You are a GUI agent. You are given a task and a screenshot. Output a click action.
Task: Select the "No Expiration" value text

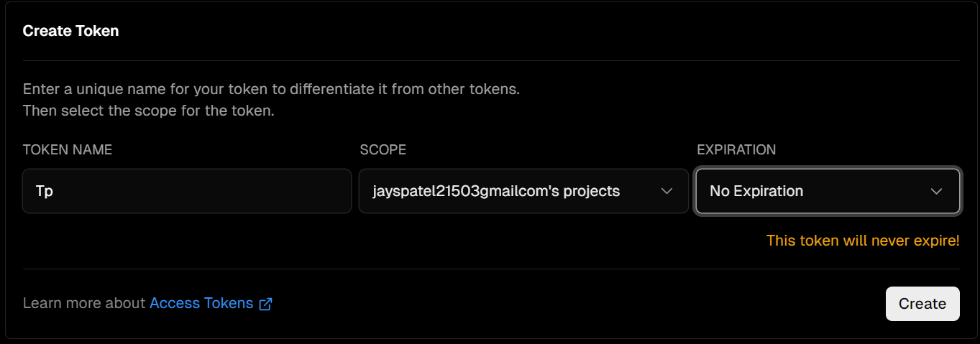(x=756, y=191)
